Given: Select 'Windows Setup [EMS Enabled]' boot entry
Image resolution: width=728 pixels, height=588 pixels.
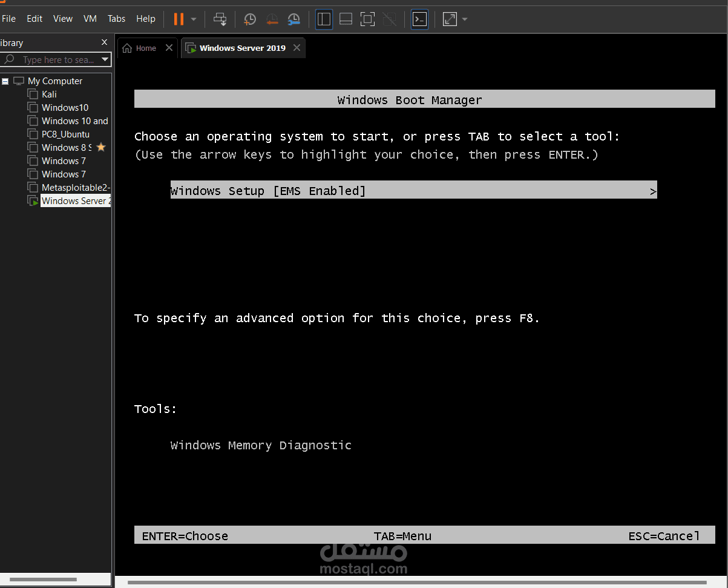Looking at the screenshot, I should click(413, 190).
